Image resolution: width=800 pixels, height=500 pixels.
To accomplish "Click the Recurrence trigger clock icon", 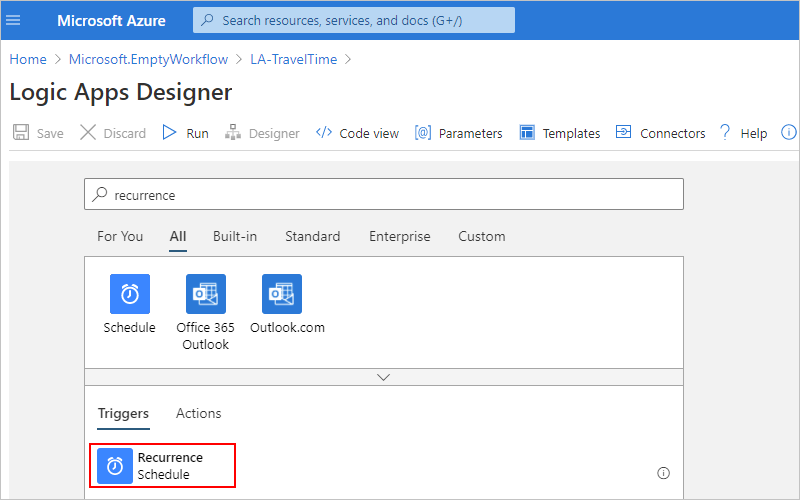I will click(115, 466).
